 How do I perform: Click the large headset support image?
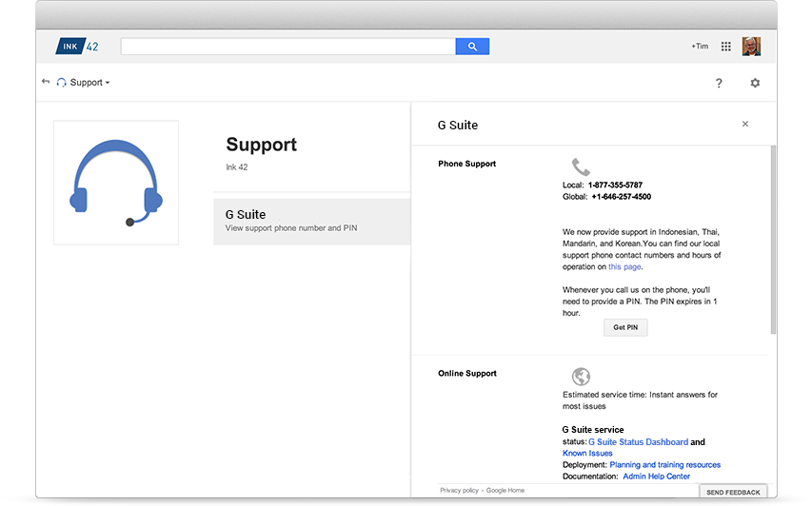pyautogui.click(x=116, y=184)
